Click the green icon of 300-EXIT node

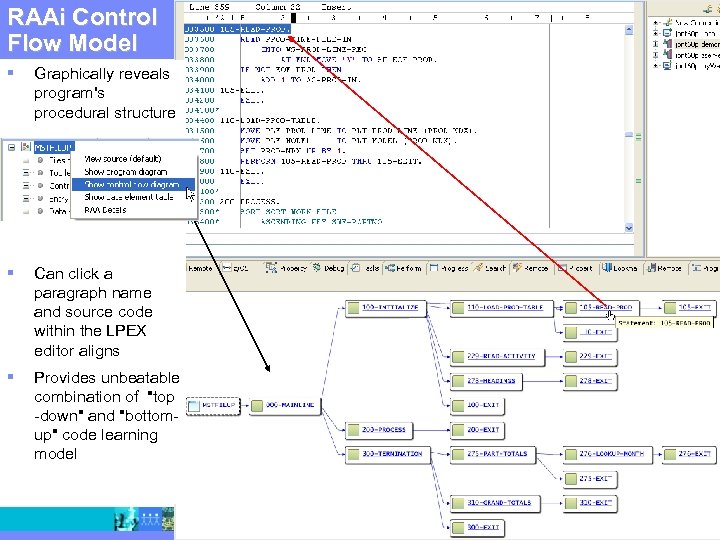[x=458, y=528]
